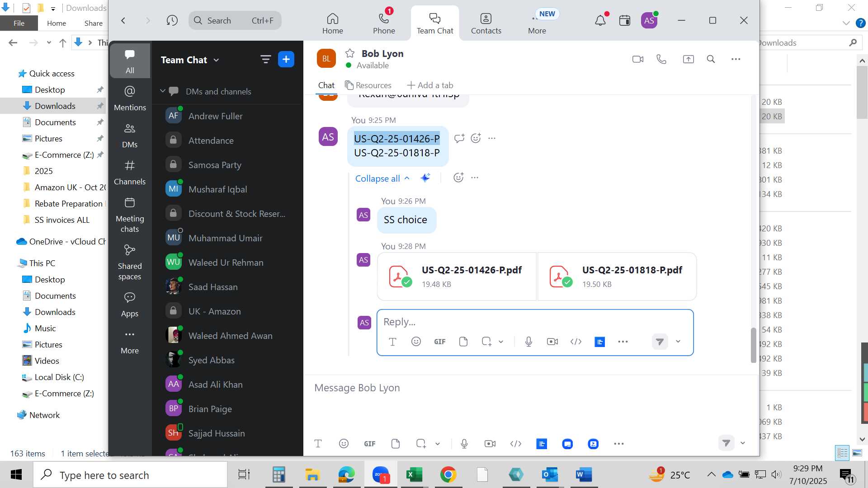
Task: Record audio message in reply box
Action: [x=528, y=342]
